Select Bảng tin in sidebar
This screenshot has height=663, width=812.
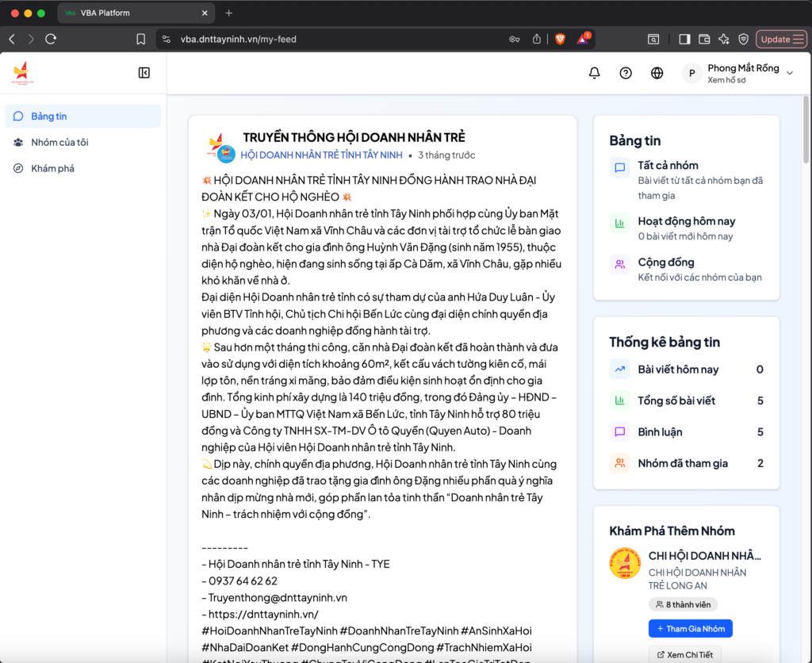coord(49,117)
